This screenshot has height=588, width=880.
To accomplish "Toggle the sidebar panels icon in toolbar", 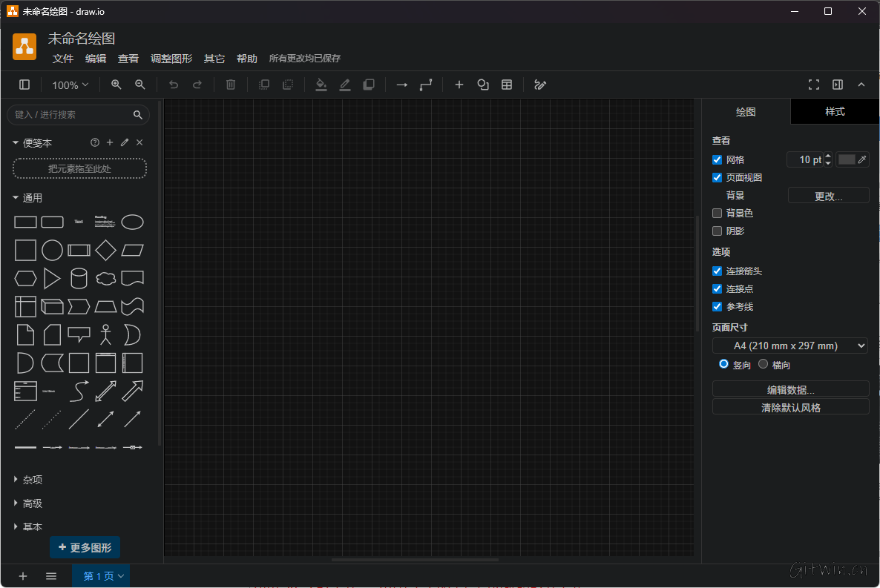I will click(24, 85).
